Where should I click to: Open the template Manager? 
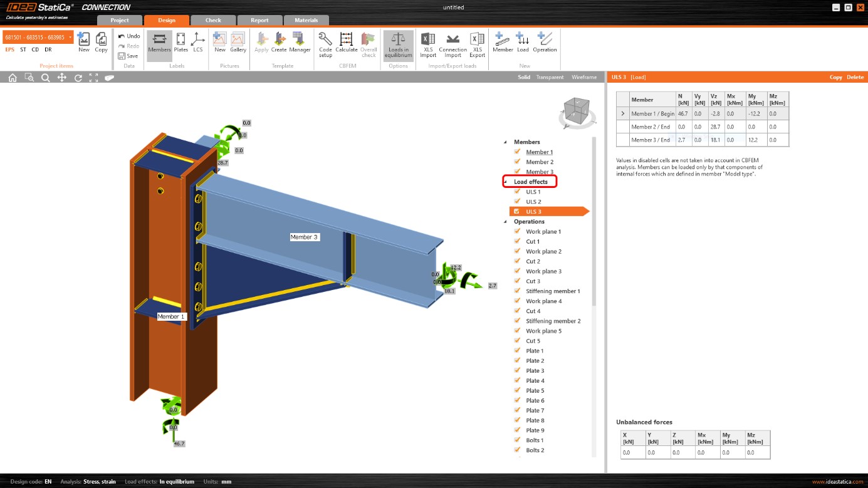point(300,42)
